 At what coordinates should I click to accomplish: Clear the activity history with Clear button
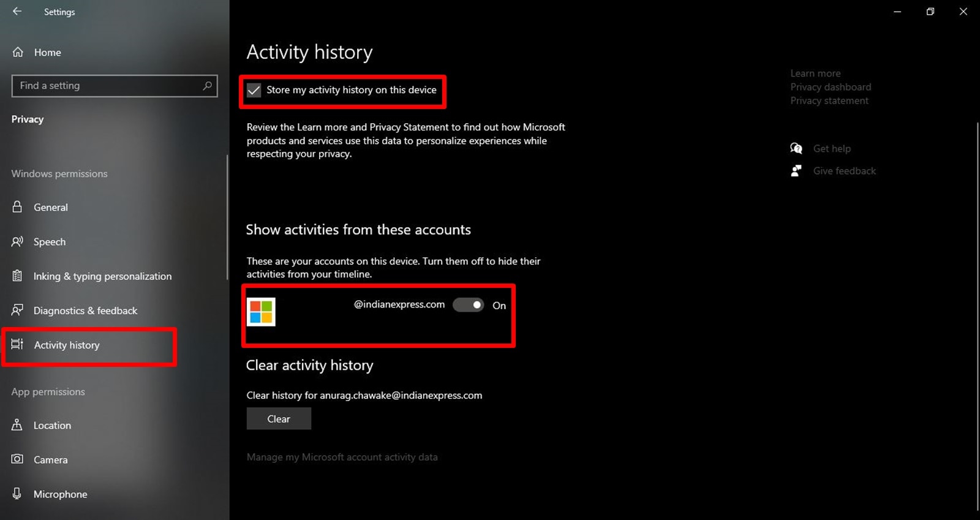(279, 419)
